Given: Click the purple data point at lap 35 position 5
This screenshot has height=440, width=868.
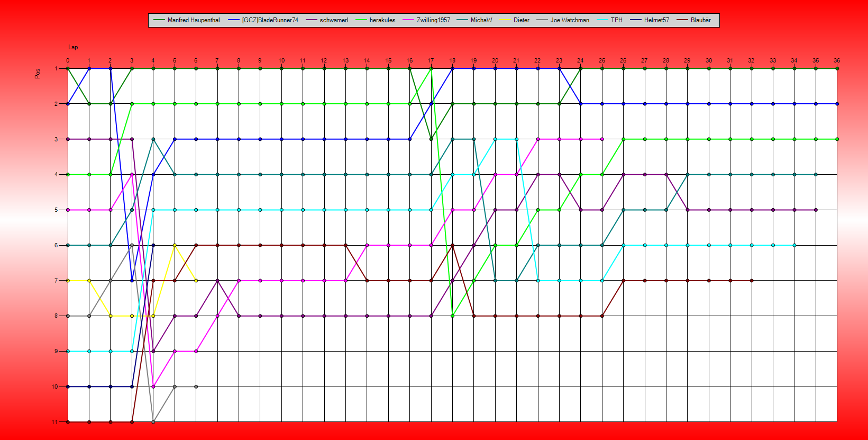Looking at the screenshot, I should 816,210.
